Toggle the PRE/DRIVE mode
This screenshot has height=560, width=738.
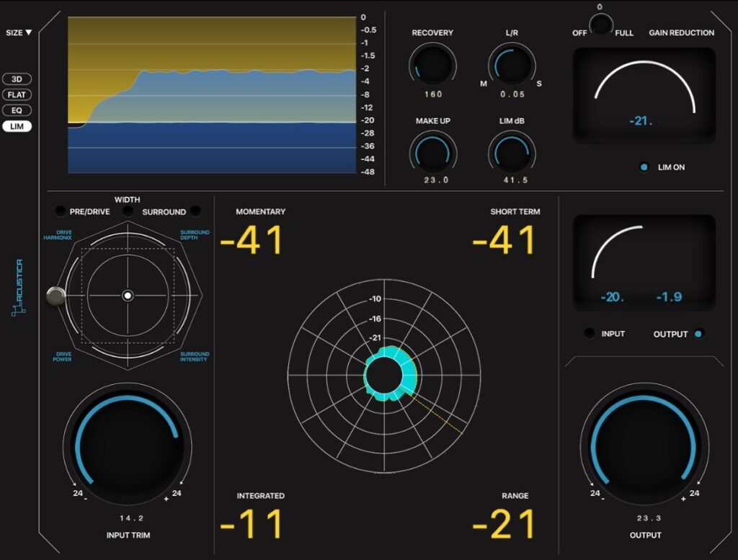coord(61,211)
